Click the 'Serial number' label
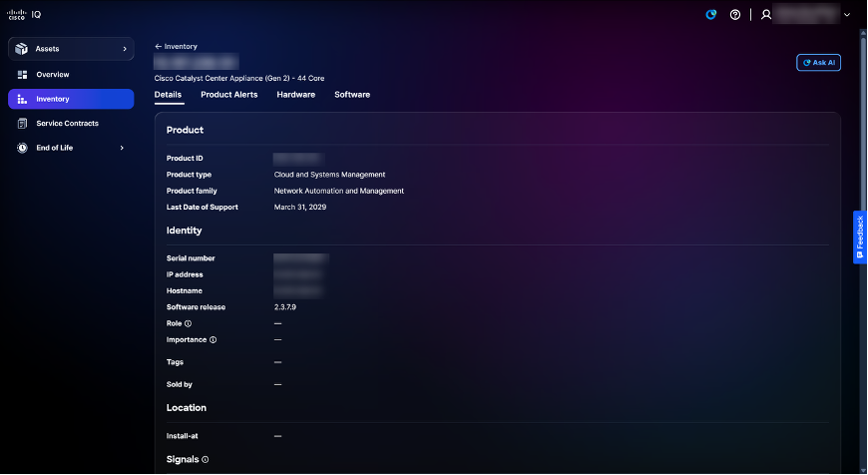 click(191, 258)
